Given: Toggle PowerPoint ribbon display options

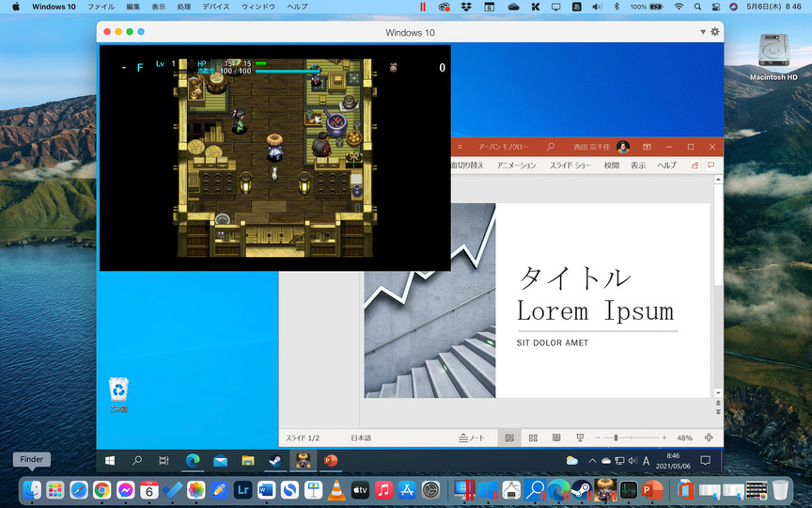Looking at the screenshot, I should [x=647, y=147].
